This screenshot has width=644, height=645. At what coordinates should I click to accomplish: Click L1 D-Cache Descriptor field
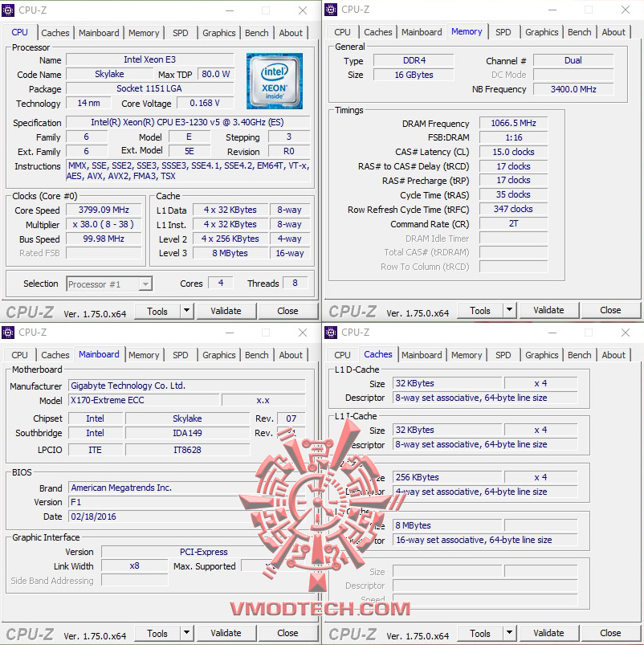tap(485, 398)
